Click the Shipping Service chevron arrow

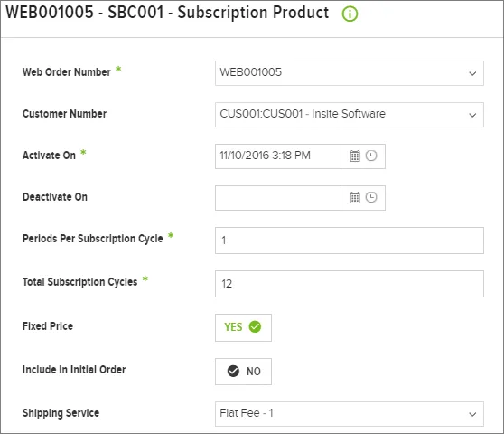tap(472, 414)
